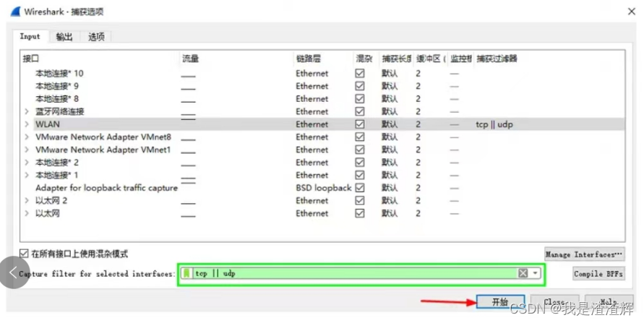This screenshot has height=323, width=644.
Task: Select VMware Network Adapter VMnet1 name
Action: click(103, 150)
